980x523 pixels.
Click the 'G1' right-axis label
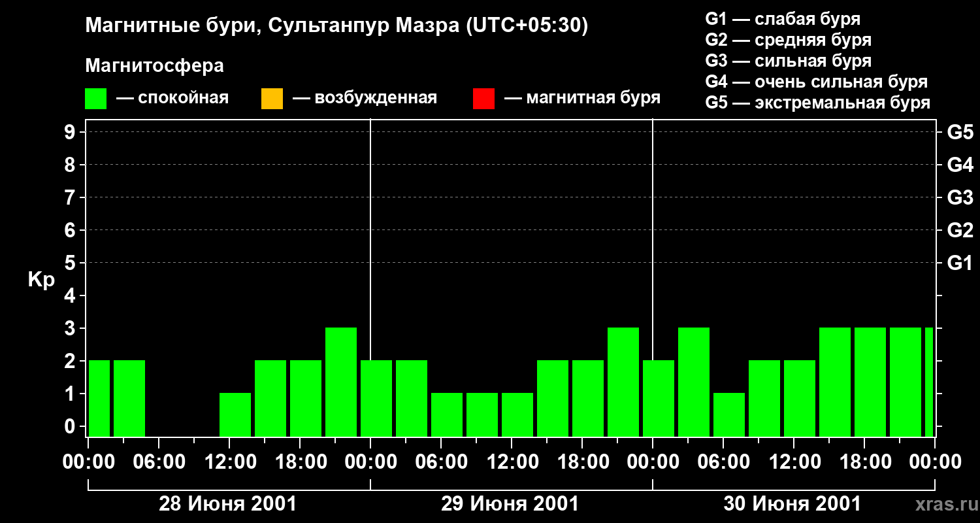coord(960,263)
